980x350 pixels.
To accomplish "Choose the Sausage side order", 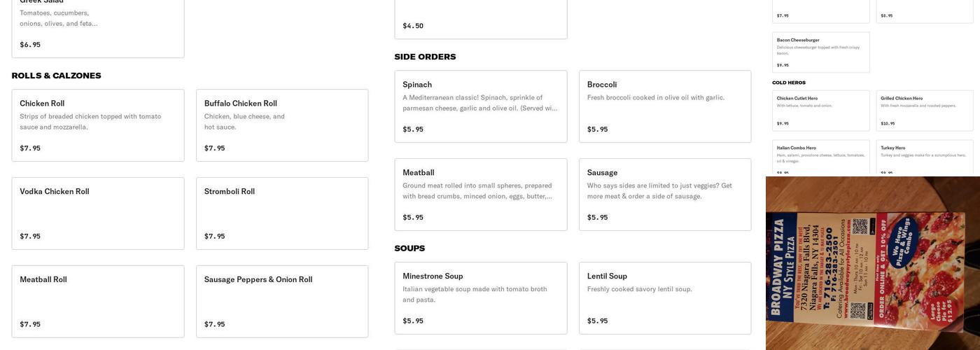I will 665,195.
